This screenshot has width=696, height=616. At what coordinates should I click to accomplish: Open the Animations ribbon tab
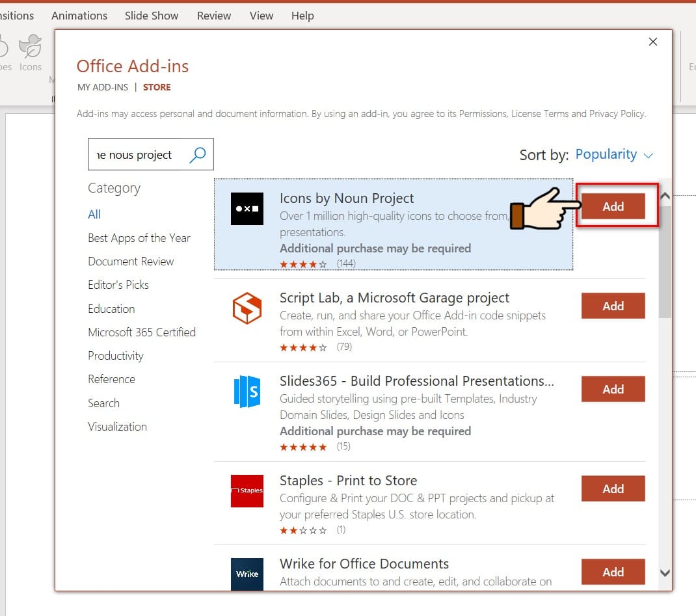(x=79, y=16)
